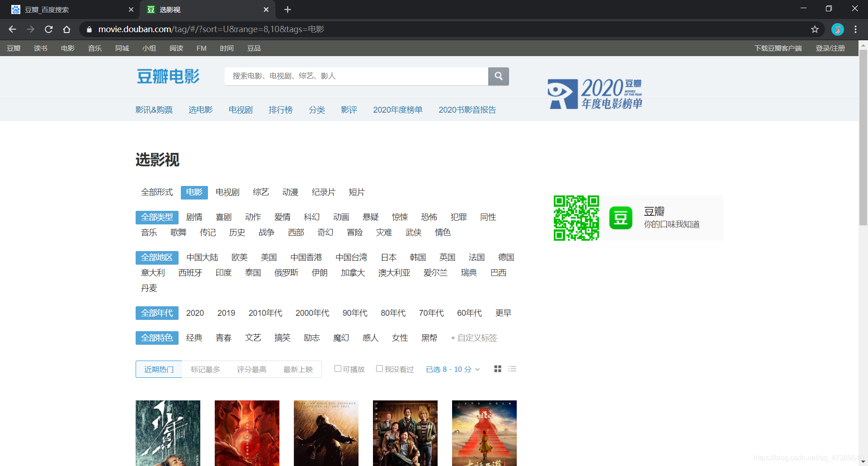The width and height of the screenshot is (868, 466).
Task: Open 2020书影音报告 link
Action: (467, 110)
